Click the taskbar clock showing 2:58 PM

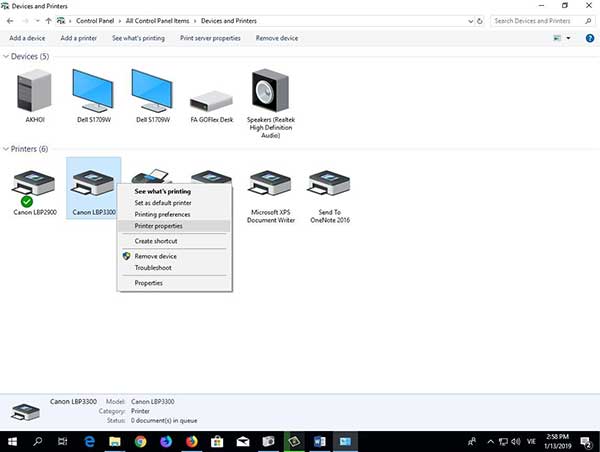coord(558,442)
